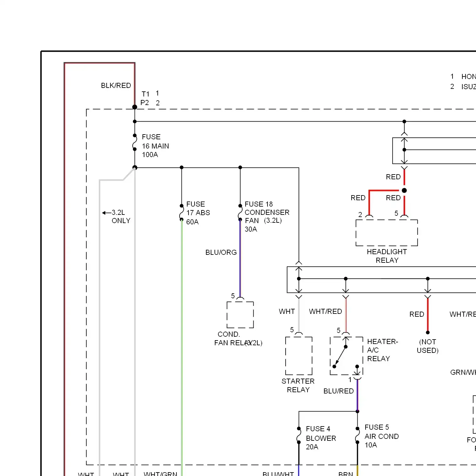Click the FUSE 4 BLOWER 20A label
This screenshot has width=476, height=476.
321,438
